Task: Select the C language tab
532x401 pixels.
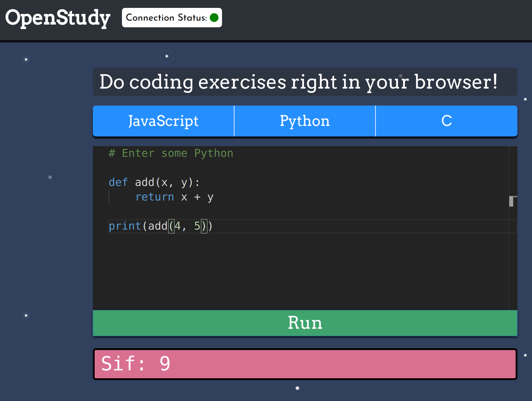Action: 446,121
